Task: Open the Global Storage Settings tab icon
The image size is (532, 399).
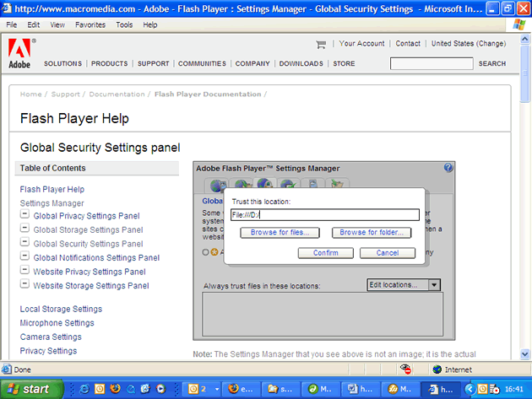Action: 242,186
